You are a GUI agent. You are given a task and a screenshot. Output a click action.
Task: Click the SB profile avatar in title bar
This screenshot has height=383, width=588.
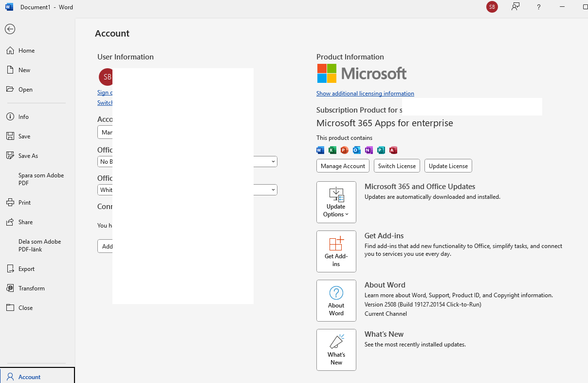[492, 7]
